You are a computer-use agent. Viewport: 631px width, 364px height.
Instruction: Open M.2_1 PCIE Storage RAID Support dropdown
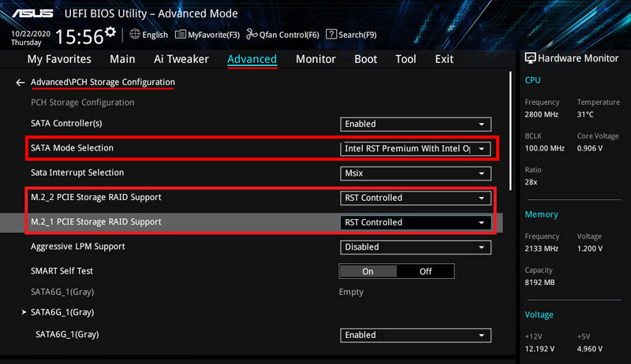(416, 223)
